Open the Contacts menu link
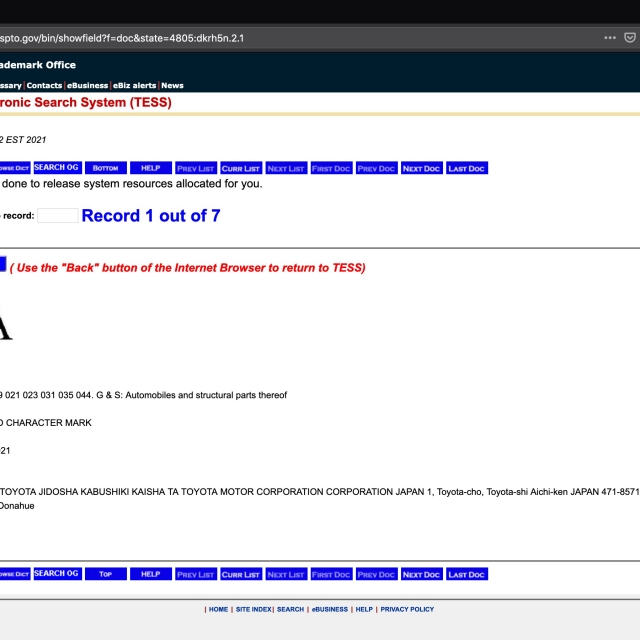Screen dimensions: 640x640 pyautogui.click(x=44, y=85)
